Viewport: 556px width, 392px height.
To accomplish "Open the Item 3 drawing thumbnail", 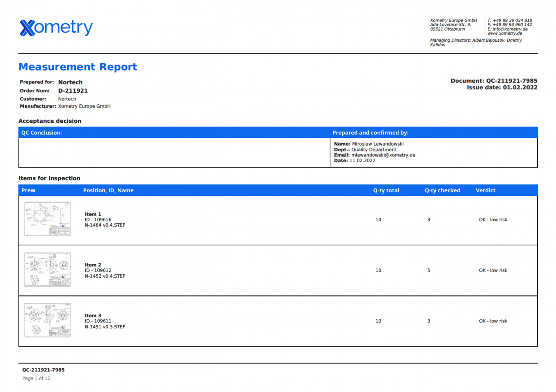I will click(47, 320).
